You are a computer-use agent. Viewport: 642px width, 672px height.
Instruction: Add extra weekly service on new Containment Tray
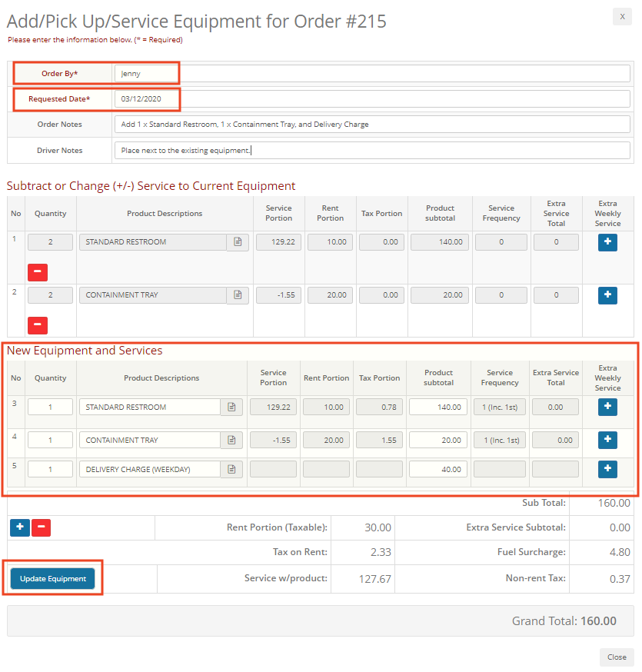607,440
